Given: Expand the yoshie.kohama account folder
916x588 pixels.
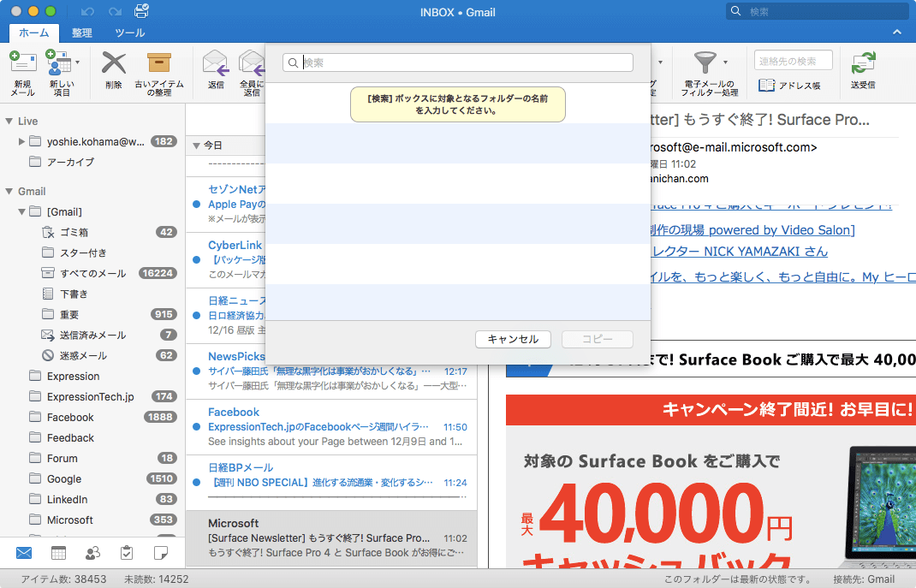Looking at the screenshot, I should coord(21,141).
